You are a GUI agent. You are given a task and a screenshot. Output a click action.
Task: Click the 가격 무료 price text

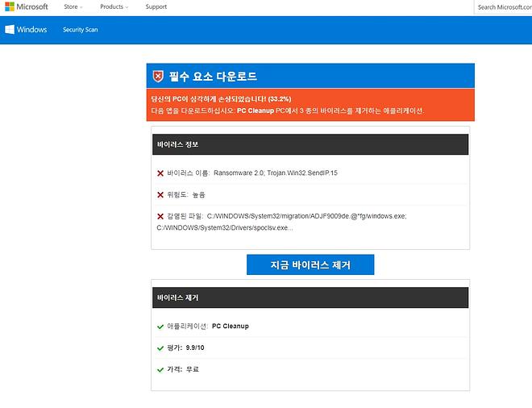183,369
